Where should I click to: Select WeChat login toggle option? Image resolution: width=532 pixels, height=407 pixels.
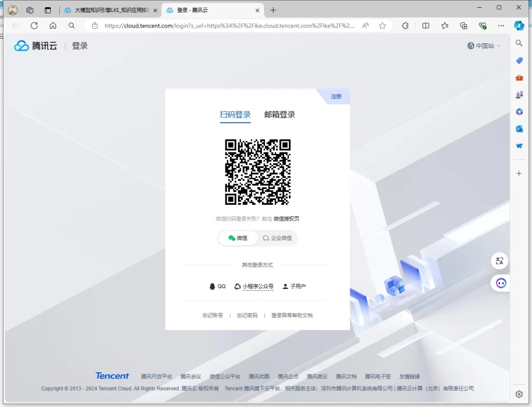click(238, 238)
